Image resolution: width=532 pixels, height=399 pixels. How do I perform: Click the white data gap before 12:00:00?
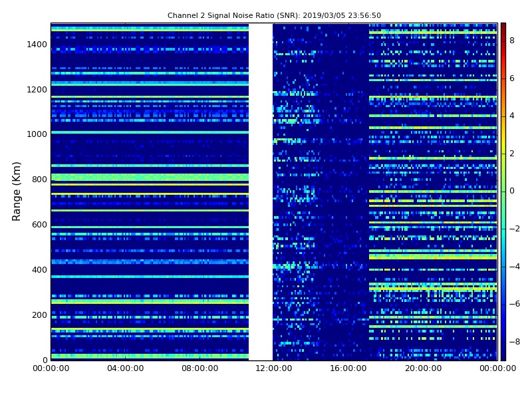[x=261, y=192]
